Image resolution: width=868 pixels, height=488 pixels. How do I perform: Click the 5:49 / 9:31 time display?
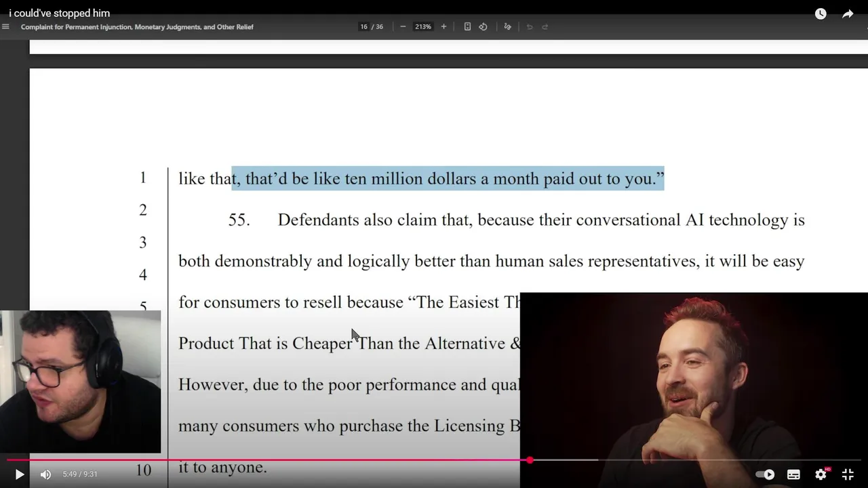click(80, 474)
